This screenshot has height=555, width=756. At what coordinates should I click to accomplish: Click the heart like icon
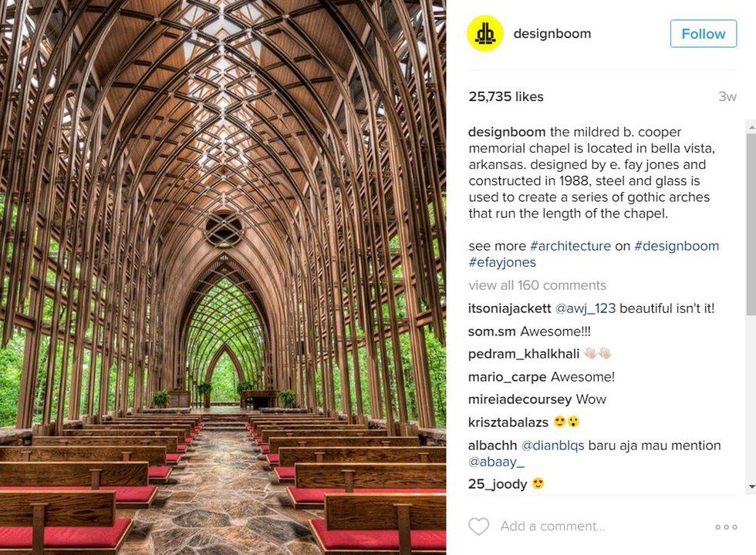coord(479,526)
